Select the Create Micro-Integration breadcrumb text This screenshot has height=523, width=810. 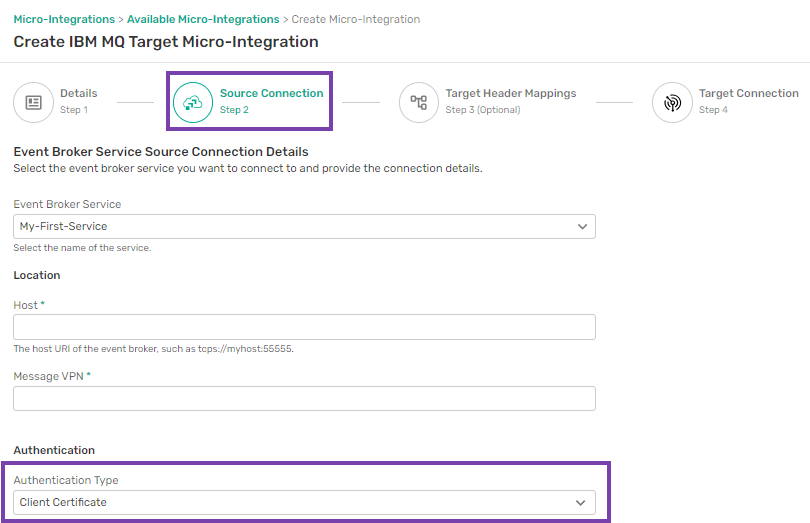pos(356,19)
